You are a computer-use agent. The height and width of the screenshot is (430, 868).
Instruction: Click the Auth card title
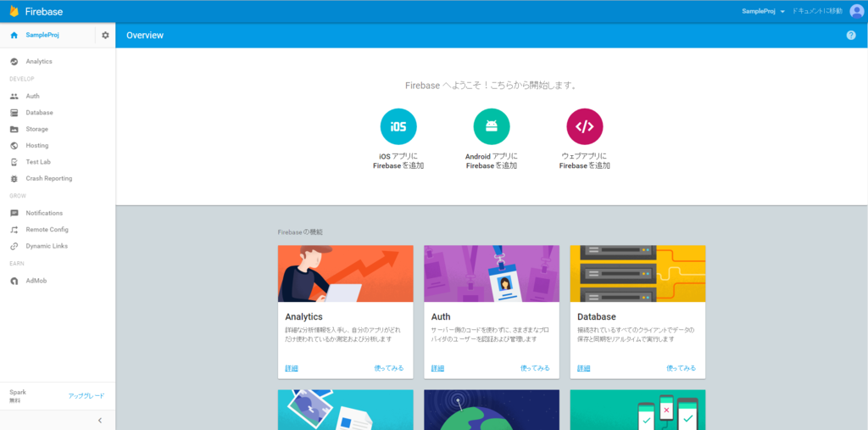(x=441, y=317)
